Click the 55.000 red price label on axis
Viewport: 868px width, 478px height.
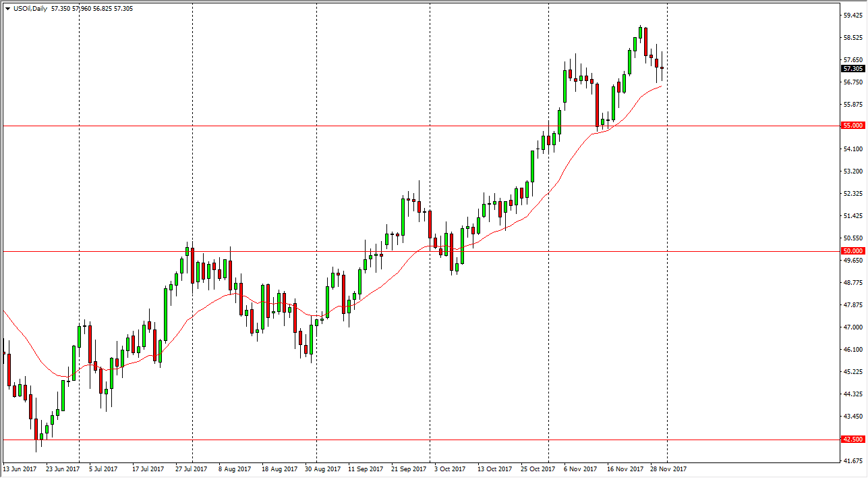(x=852, y=125)
